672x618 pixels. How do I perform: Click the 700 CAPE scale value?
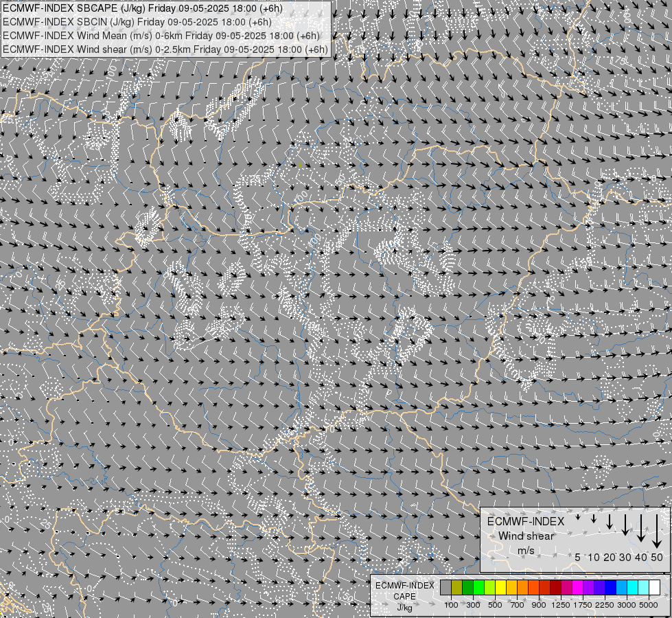point(518,605)
